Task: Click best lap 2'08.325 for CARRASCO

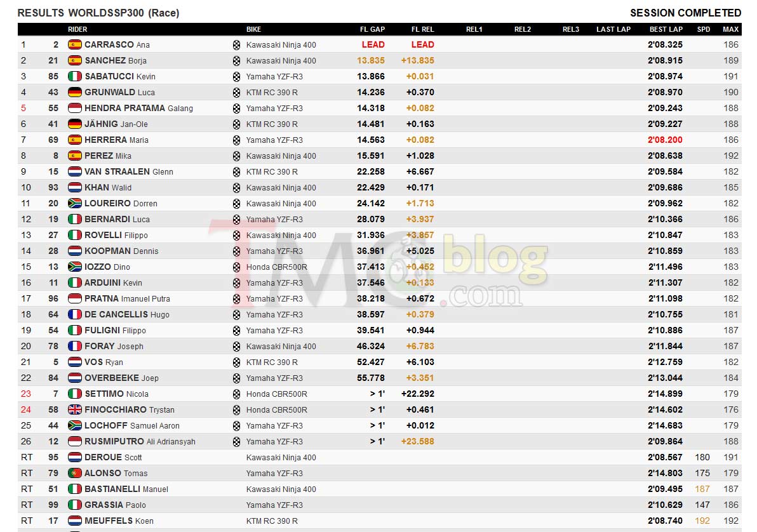Action: point(665,45)
